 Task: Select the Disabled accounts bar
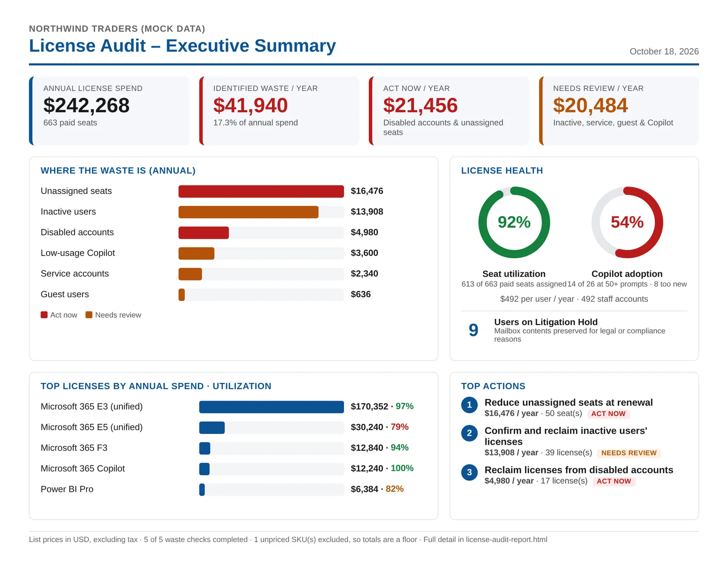pyautogui.click(x=203, y=233)
